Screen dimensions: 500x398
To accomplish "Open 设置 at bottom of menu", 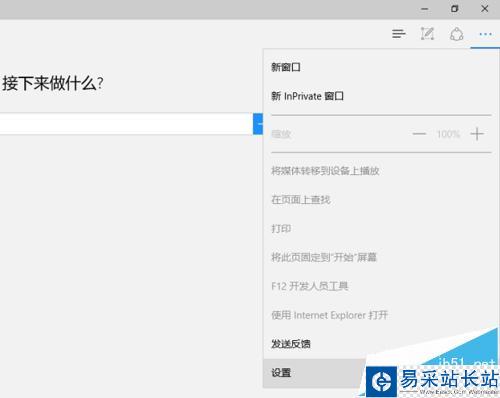I will (281, 373).
